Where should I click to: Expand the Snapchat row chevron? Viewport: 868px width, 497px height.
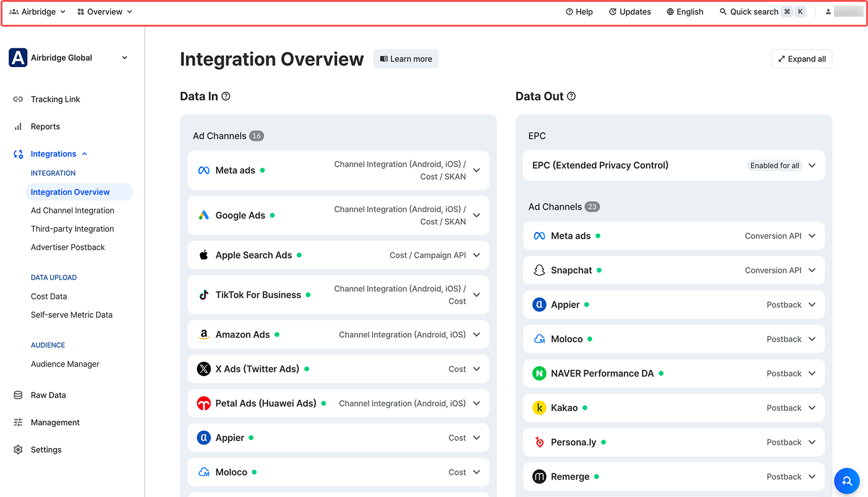pos(812,270)
